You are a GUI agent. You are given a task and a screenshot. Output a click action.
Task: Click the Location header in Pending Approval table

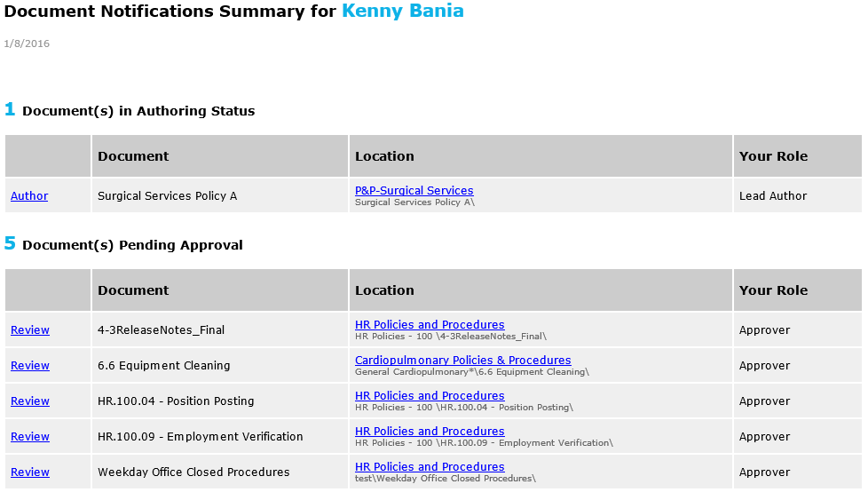point(384,290)
